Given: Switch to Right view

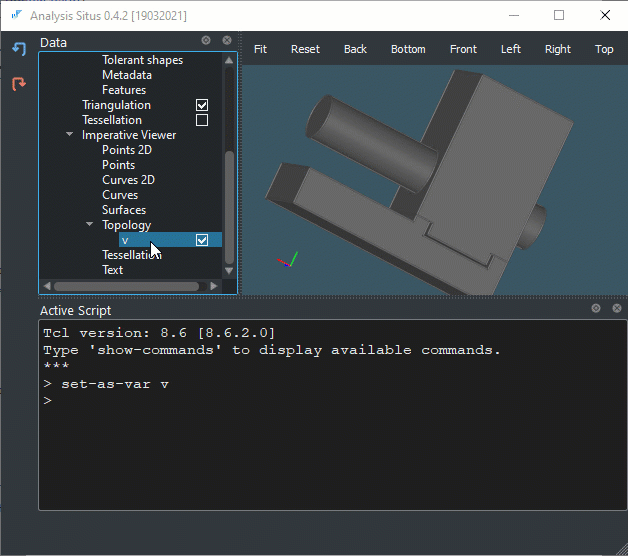Looking at the screenshot, I should [x=558, y=49].
